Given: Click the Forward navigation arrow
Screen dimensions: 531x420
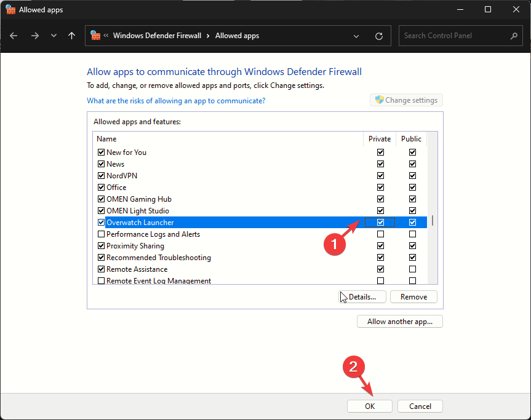Looking at the screenshot, I should coord(35,36).
